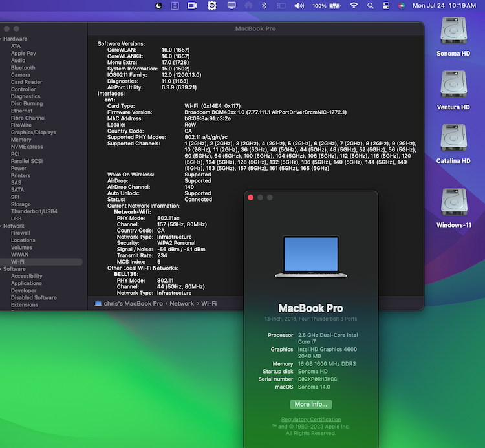The image size is (485, 448).
Task: Select Storage in the sidebar
Action: 21,204
